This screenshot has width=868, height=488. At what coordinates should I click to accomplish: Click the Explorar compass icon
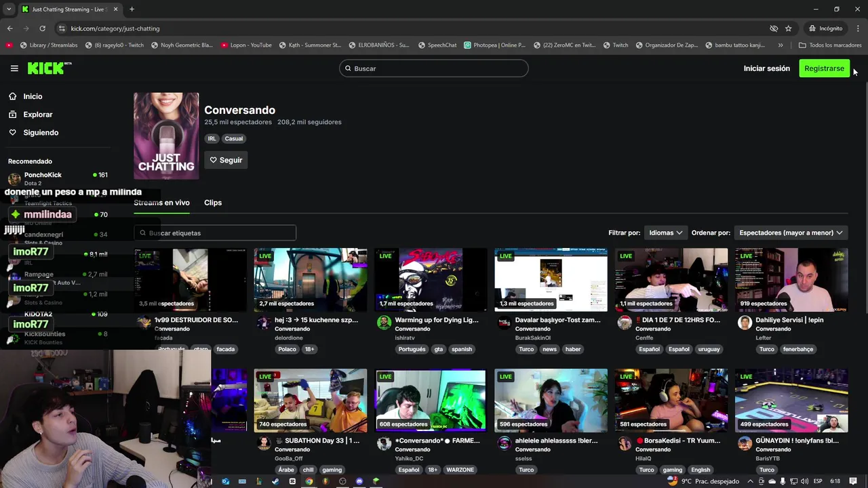[x=12, y=115]
